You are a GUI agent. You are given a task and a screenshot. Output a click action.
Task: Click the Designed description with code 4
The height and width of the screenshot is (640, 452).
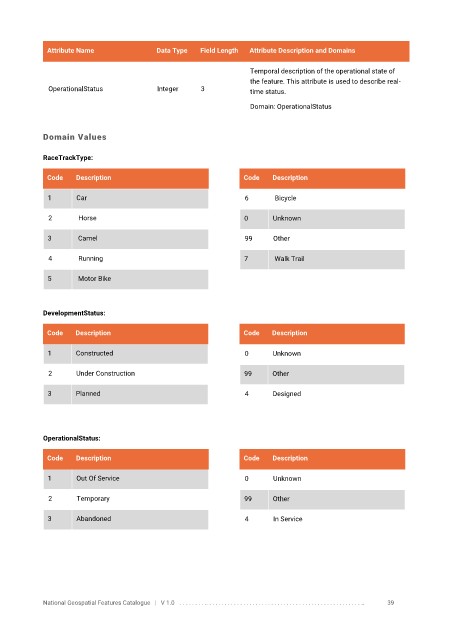[287, 394]
